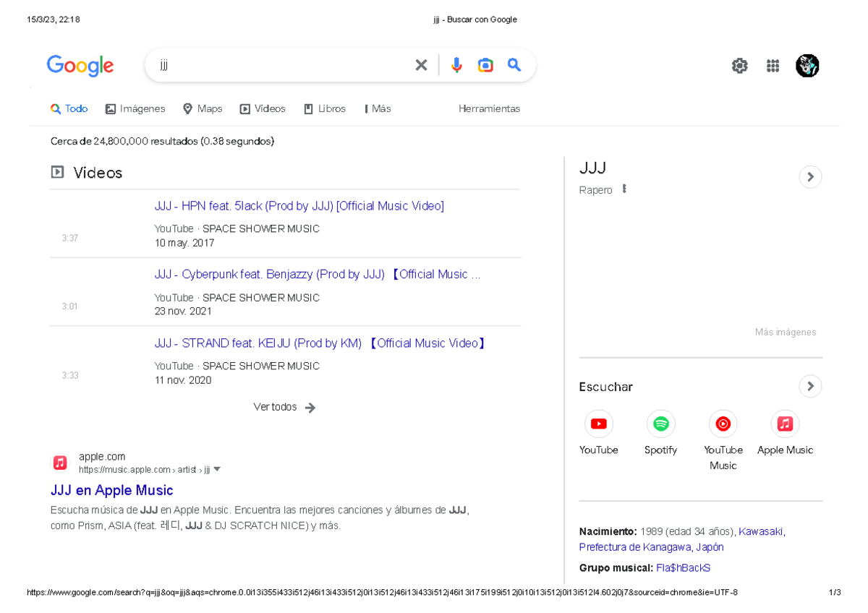Activate voice search with the microphone icon
The width and height of the screenshot is (868, 613).
coord(456,64)
